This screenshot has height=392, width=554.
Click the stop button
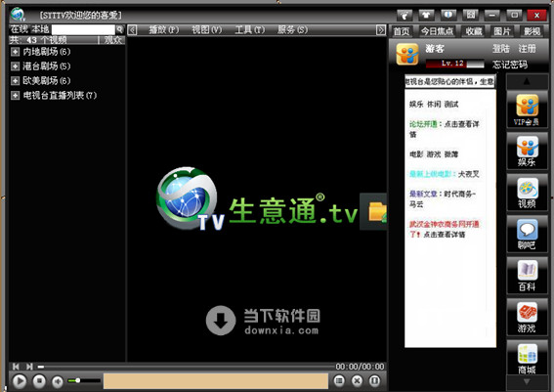[x=39, y=381]
